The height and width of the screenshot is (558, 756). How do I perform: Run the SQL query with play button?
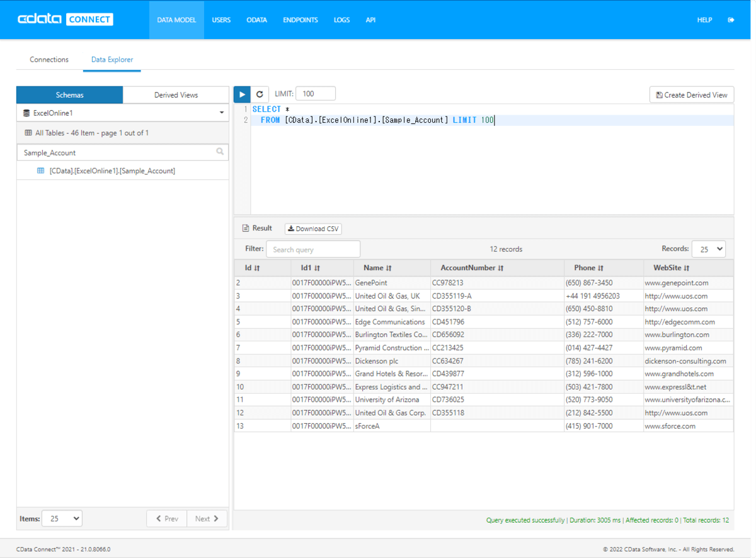[242, 94]
